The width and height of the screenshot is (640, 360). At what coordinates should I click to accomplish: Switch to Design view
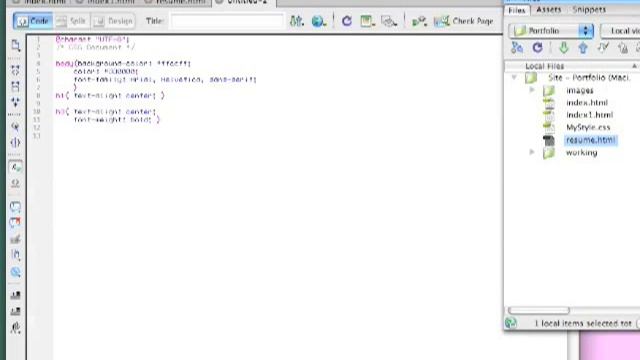(x=113, y=21)
